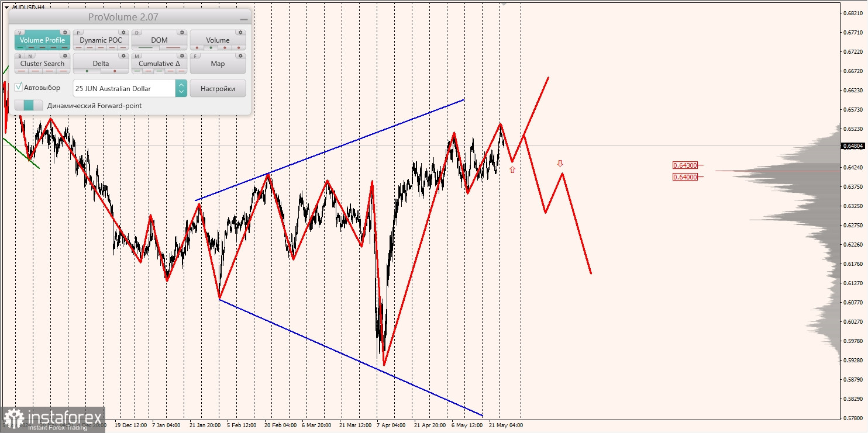Image resolution: width=868 pixels, height=433 pixels.
Task: Open the Настройки settings button
Action: point(218,88)
